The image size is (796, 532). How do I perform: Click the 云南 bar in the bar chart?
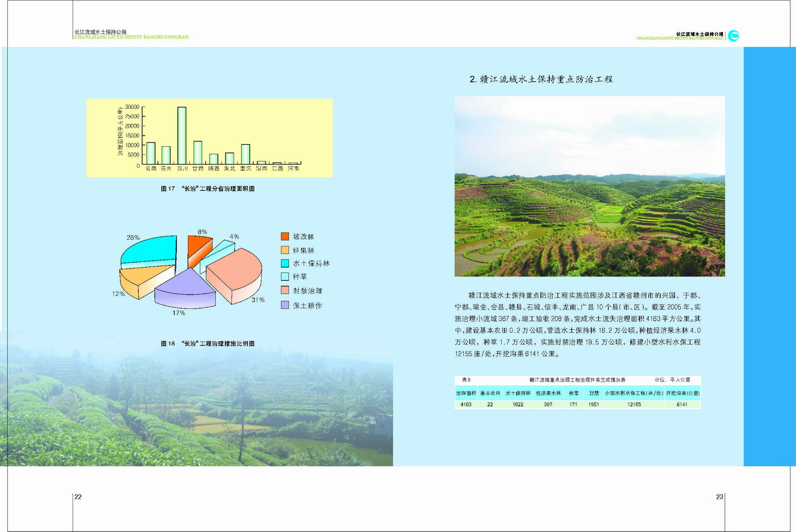[x=151, y=153]
